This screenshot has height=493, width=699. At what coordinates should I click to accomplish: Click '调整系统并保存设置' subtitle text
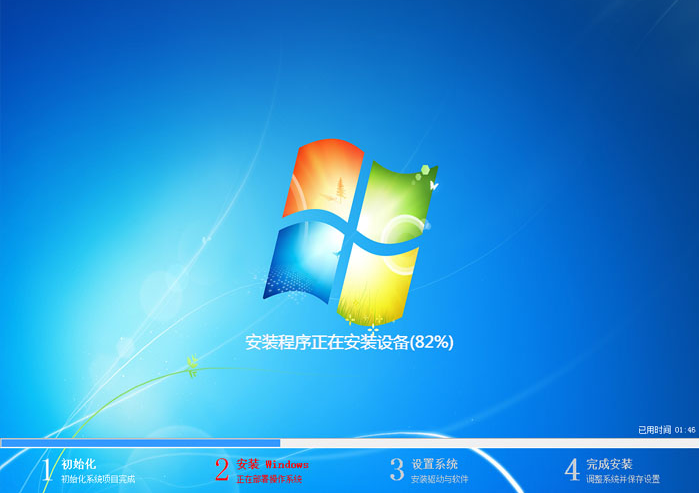(x=623, y=479)
